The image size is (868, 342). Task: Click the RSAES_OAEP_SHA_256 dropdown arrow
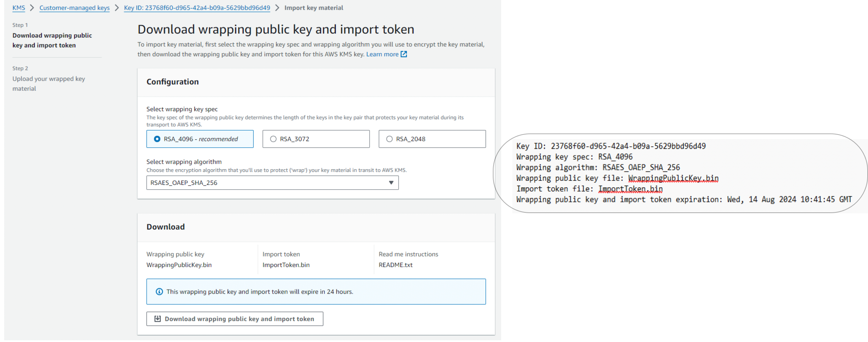click(x=391, y=183)
